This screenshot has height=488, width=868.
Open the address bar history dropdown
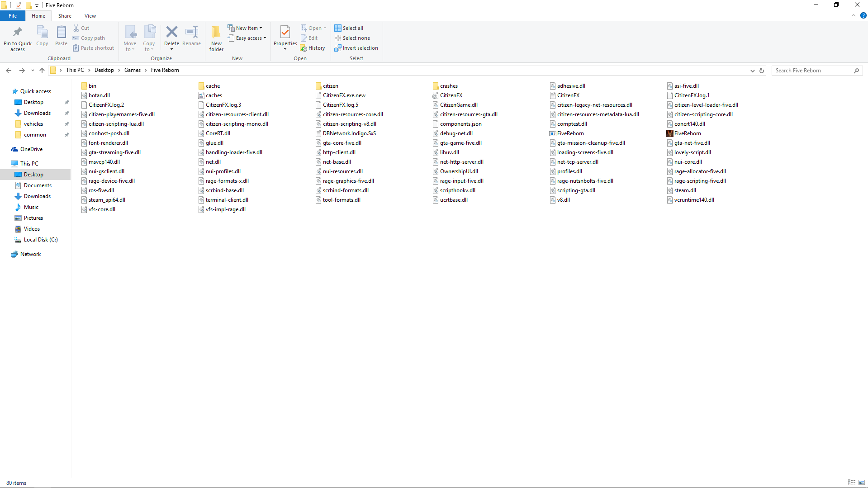pos(752,71)
